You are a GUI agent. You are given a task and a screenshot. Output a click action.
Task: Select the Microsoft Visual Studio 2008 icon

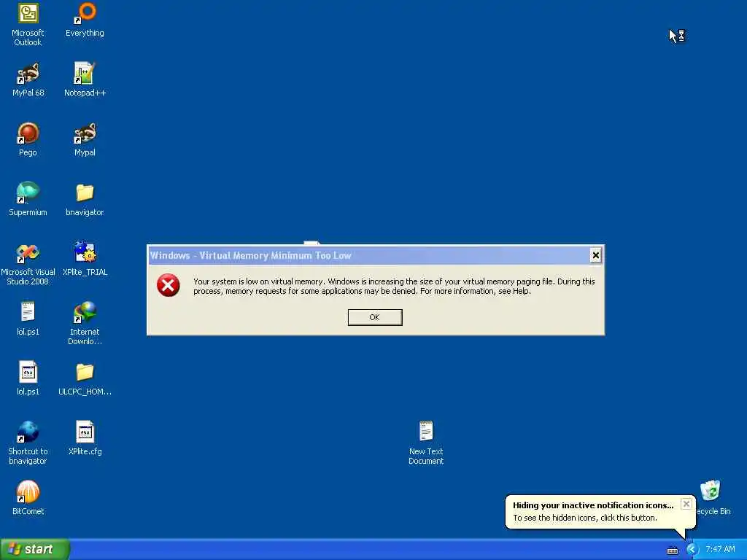[28, 253]
